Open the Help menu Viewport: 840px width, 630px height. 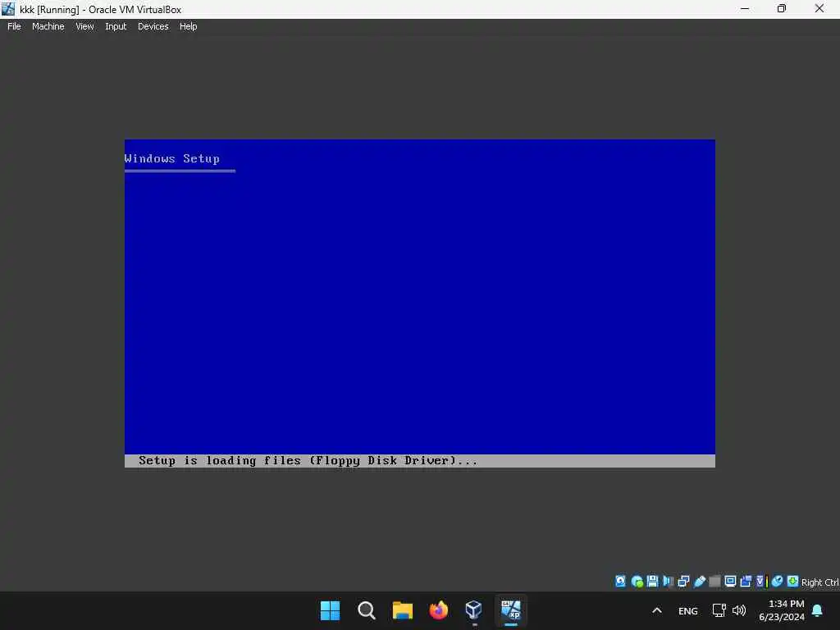[x=188, y=26]
